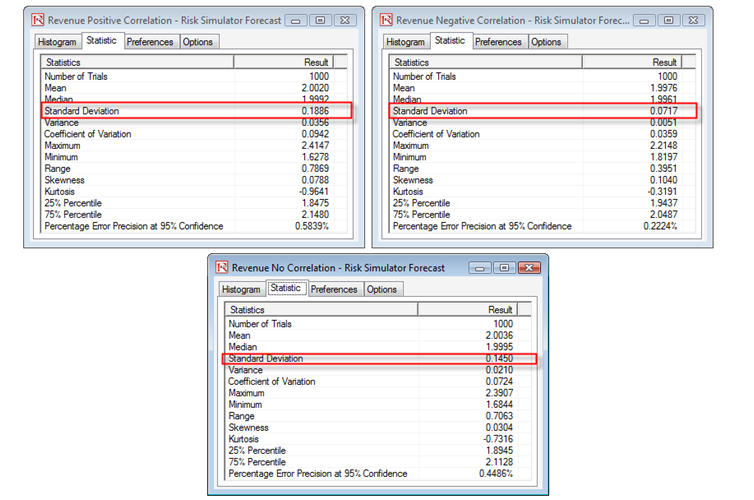Close the Revenue No Correlation window

529,268
